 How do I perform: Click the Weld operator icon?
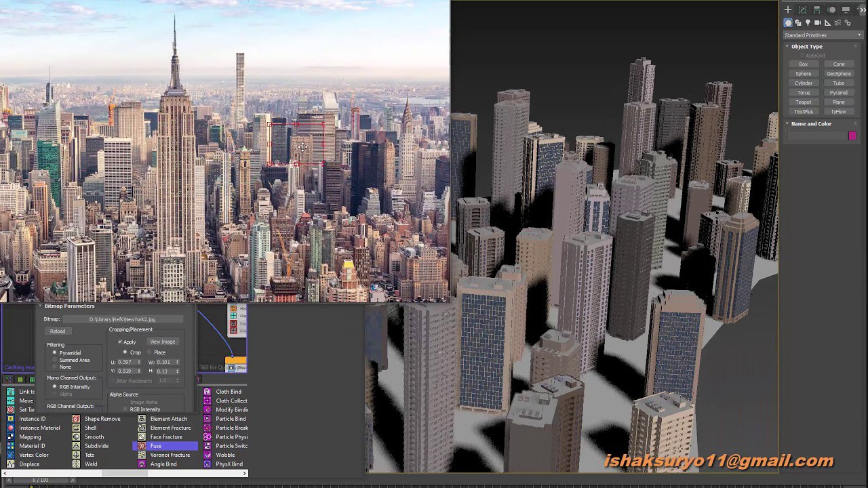(76, 464)
